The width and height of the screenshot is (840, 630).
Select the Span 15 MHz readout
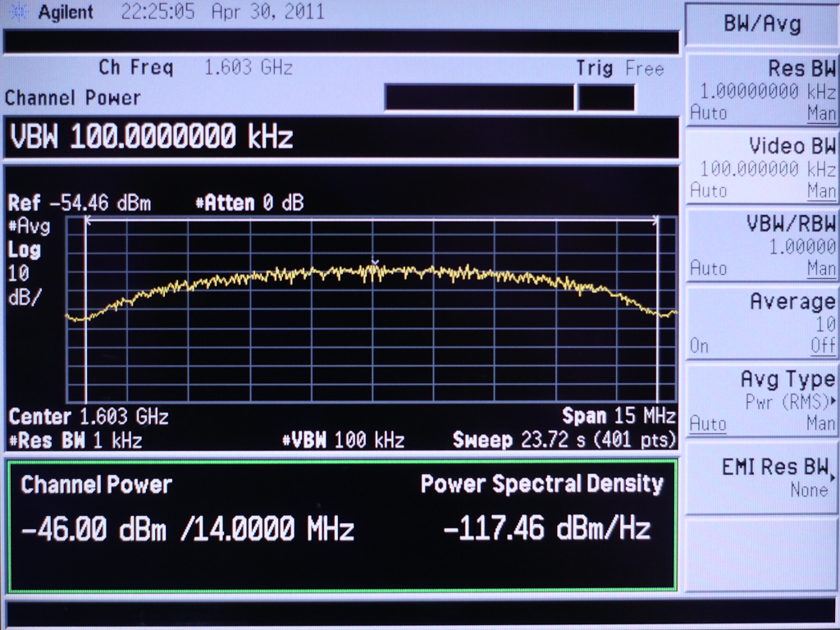619,415
